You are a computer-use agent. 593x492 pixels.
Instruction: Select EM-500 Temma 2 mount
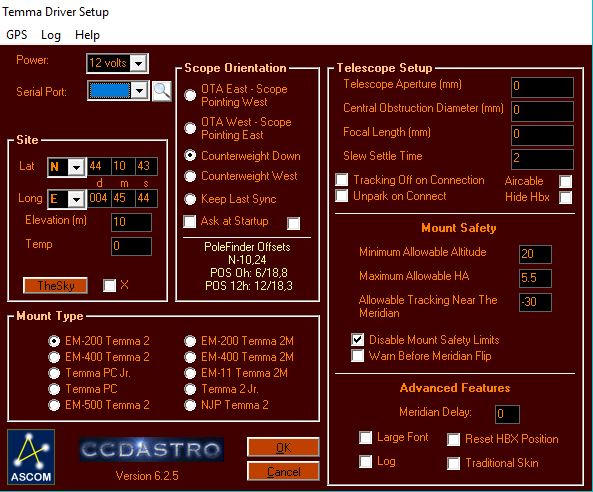tap(54, 405)
